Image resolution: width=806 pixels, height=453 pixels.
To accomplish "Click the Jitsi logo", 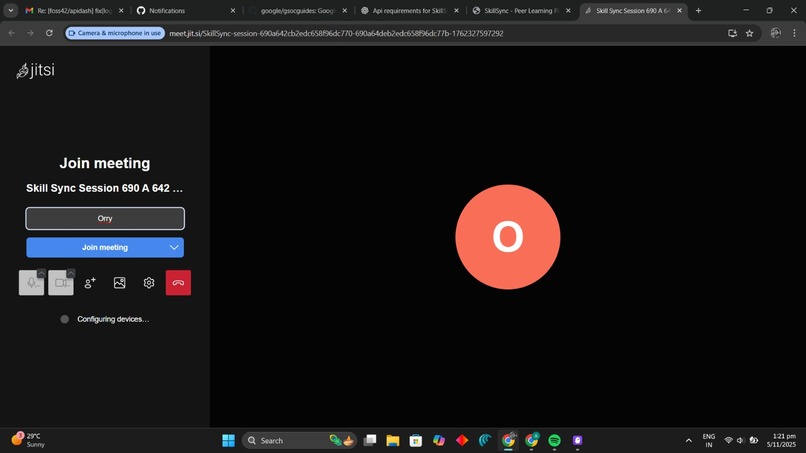I will pos(35,70).
